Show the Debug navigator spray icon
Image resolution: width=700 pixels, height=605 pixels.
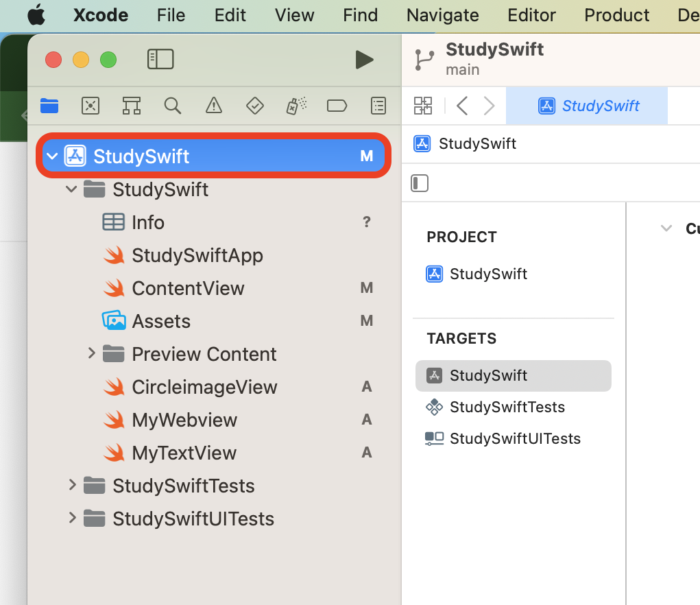tap(296, 106)
